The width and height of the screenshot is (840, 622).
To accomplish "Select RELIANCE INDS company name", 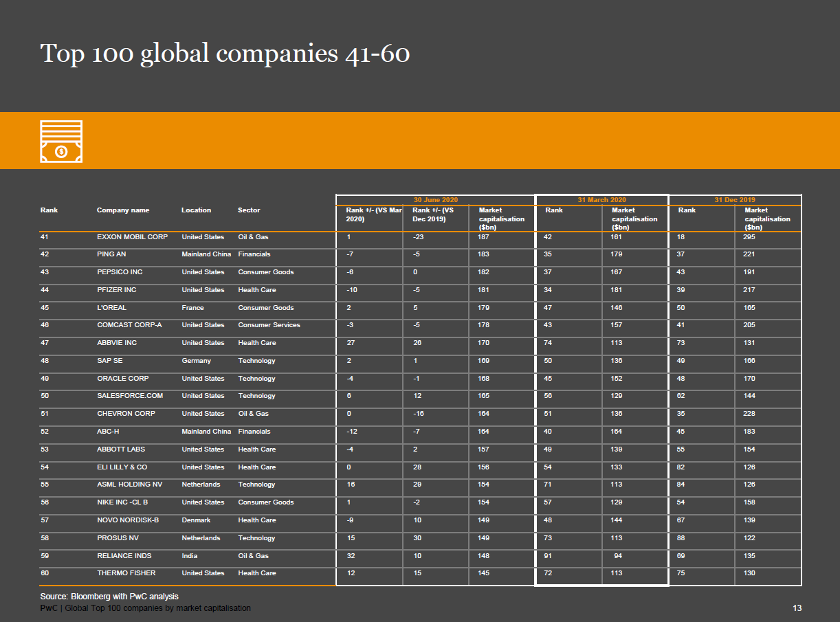I will 124,556.
